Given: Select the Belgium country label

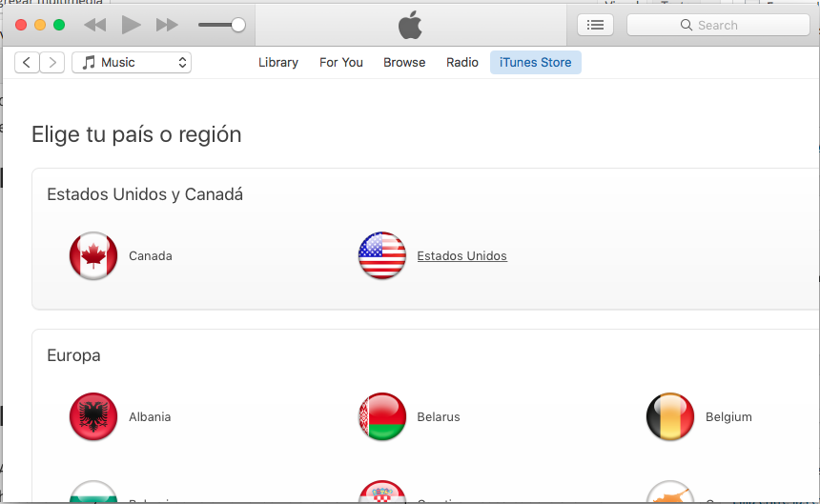Looking at the screenshot, I should point(728,416).
